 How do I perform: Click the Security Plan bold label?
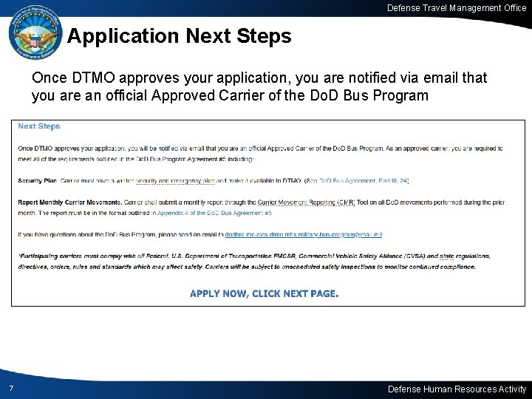(x=38, y=181)
